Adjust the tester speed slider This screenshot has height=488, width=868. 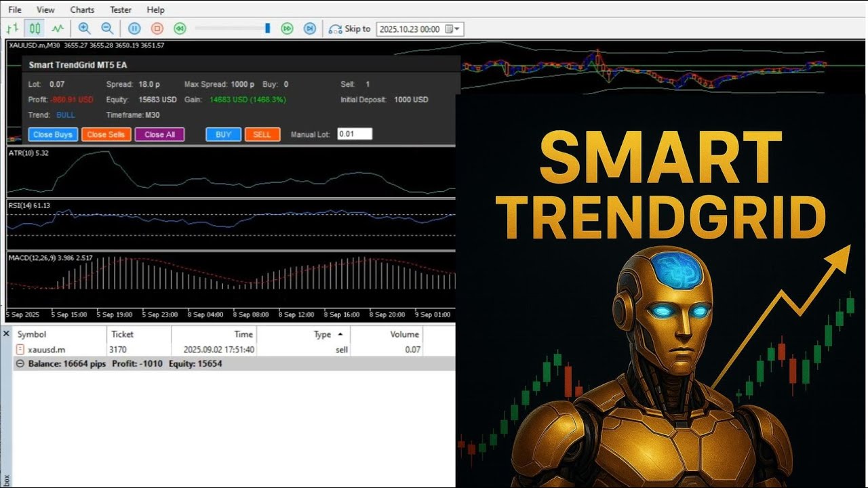[x=267, y=28]
